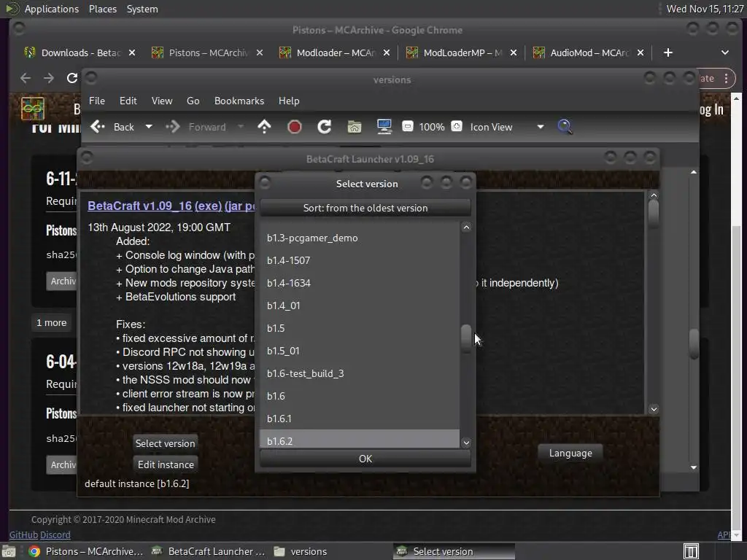This screenshot has height=560, width=747.
Task: Open Chrome tab search chevron
Action: tap(724, 52)
